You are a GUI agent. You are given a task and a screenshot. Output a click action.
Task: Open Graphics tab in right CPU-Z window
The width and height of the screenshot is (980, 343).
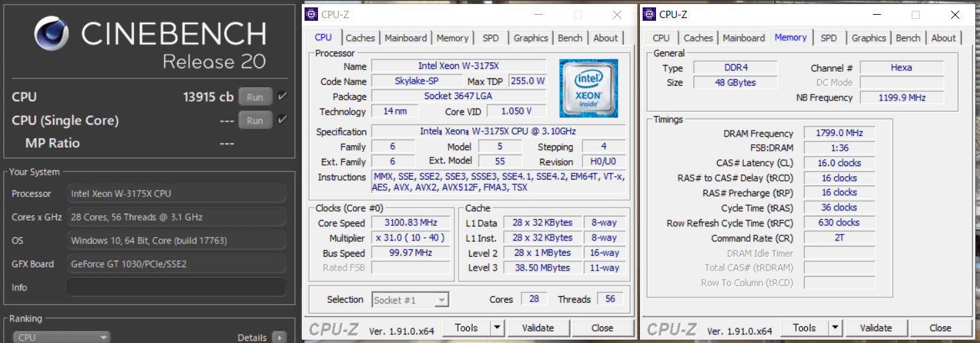(869, 38)
